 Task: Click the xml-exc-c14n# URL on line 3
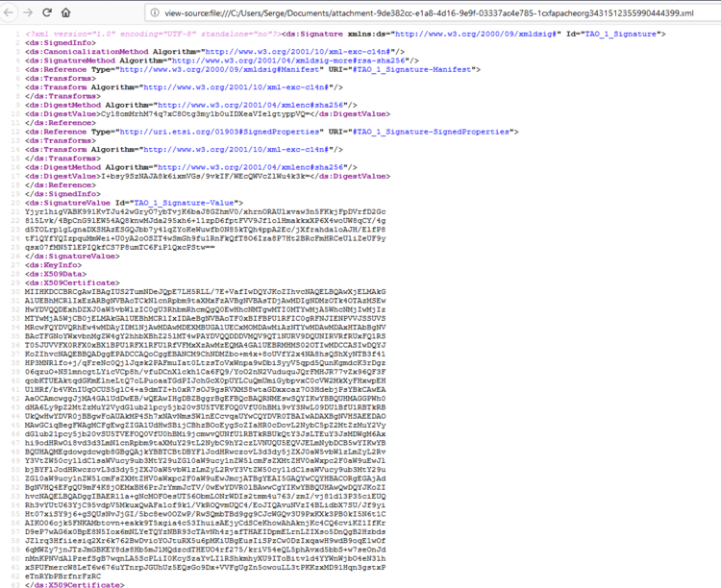tap(297, 52)
